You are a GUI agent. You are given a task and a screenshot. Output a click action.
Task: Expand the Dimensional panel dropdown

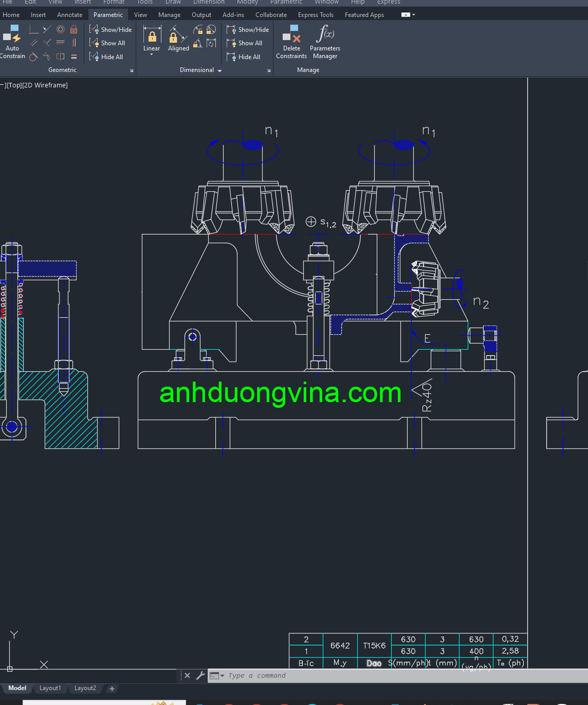(220, 70)
